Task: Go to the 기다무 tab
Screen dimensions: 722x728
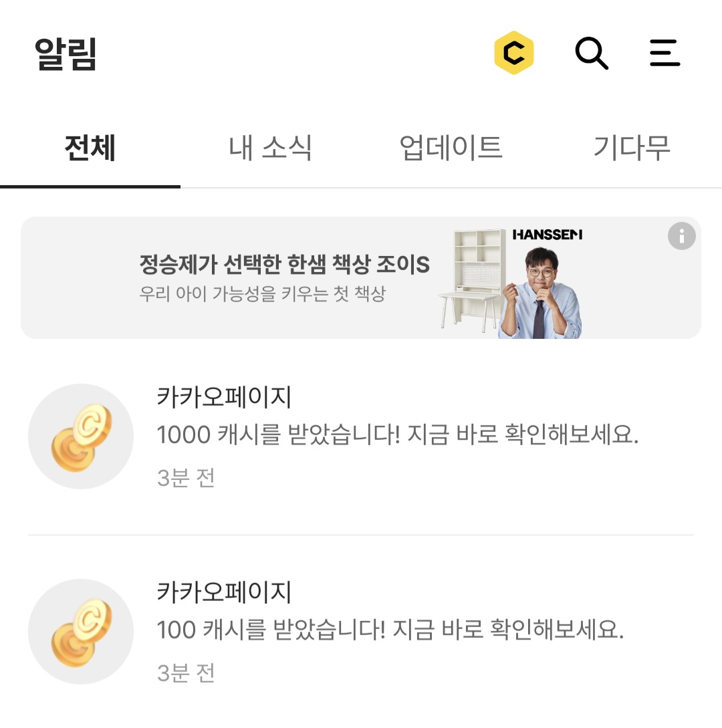Action: pos(631,148)
